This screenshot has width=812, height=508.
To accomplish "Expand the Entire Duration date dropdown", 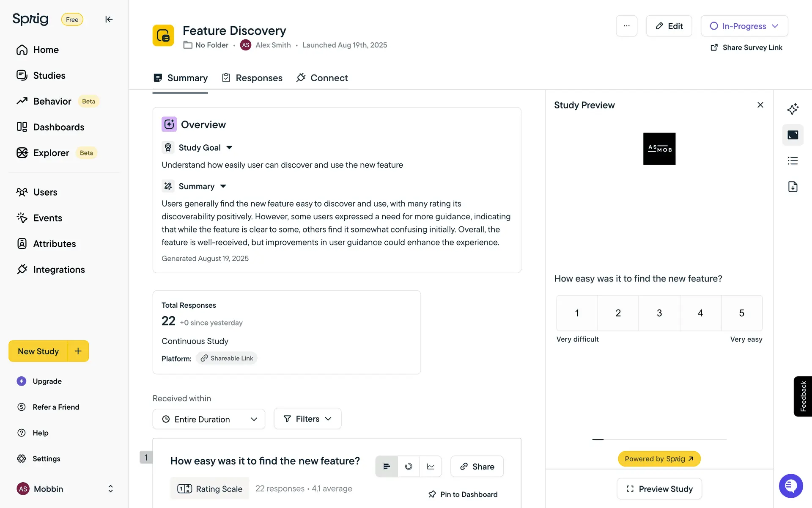I will [x=209, y=419].
